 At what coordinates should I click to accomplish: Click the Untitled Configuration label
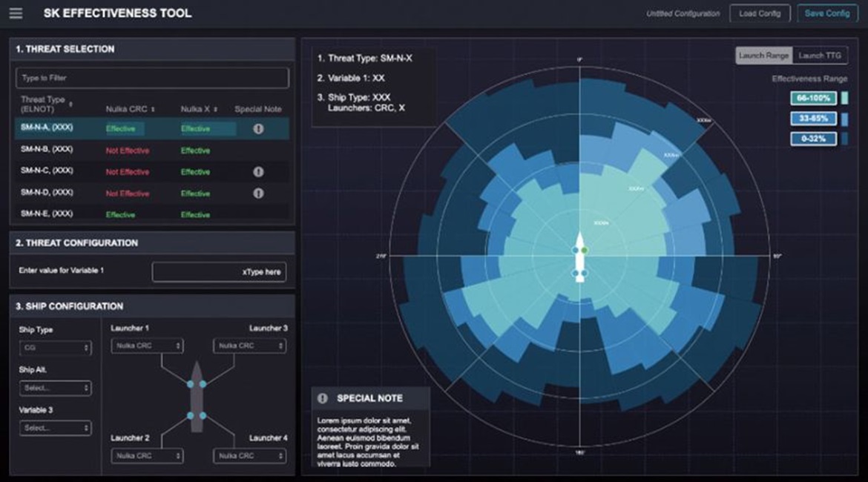[x=683, y=14]
